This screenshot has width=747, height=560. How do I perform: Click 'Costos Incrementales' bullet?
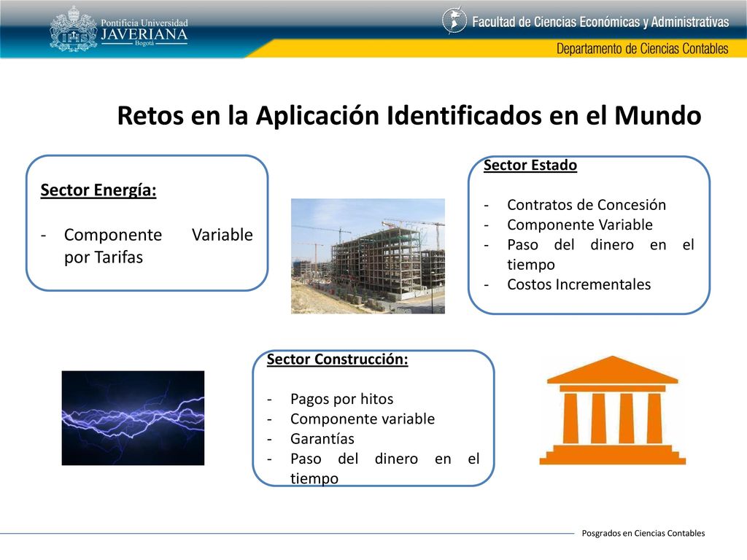tap(578, 284)
